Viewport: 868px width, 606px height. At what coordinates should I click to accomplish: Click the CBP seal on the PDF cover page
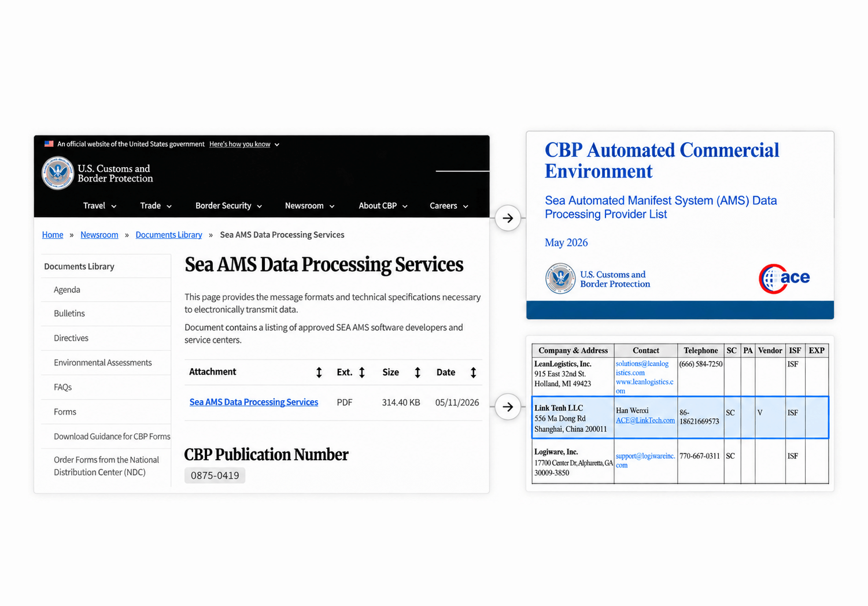tap(560, 279)
